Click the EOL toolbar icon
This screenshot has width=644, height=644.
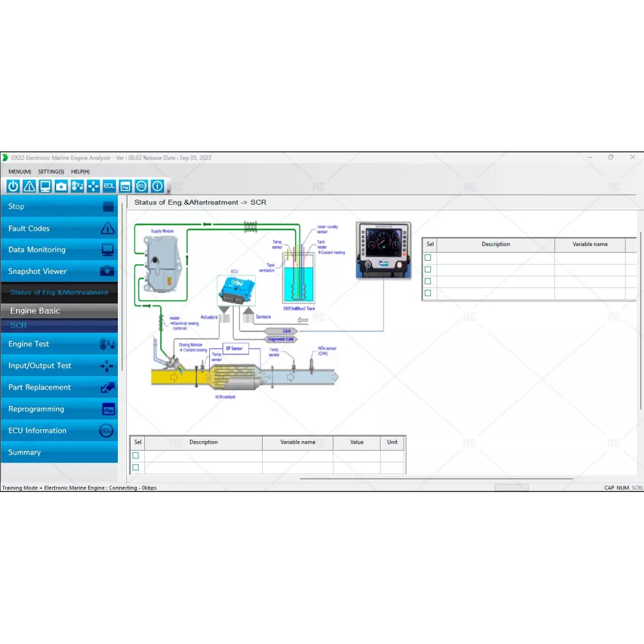tap(109, 186)
